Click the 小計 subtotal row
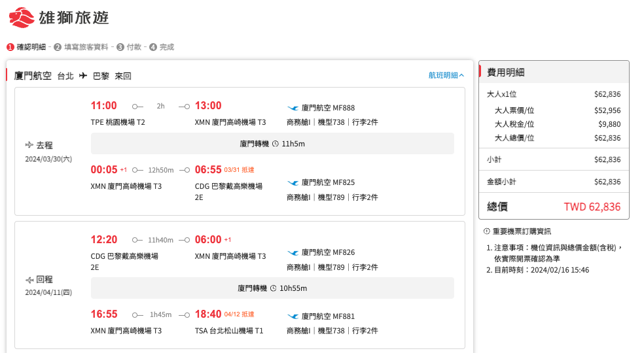The image size is (644, 353). coord(554,160)
